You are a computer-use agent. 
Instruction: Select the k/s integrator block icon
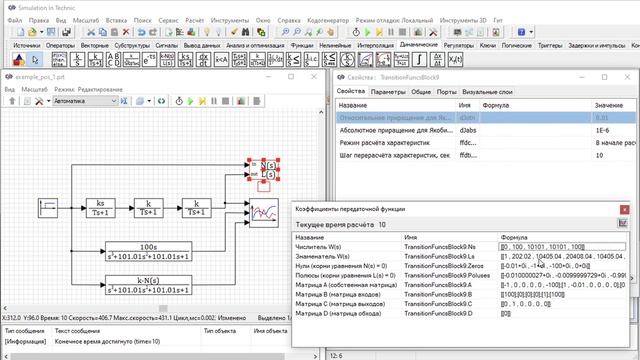coord(78,60)
